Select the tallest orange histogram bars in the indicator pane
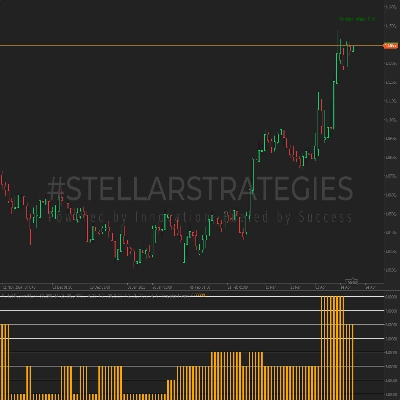The height and width of the screenshot is (400, 400). coord(332,348)
